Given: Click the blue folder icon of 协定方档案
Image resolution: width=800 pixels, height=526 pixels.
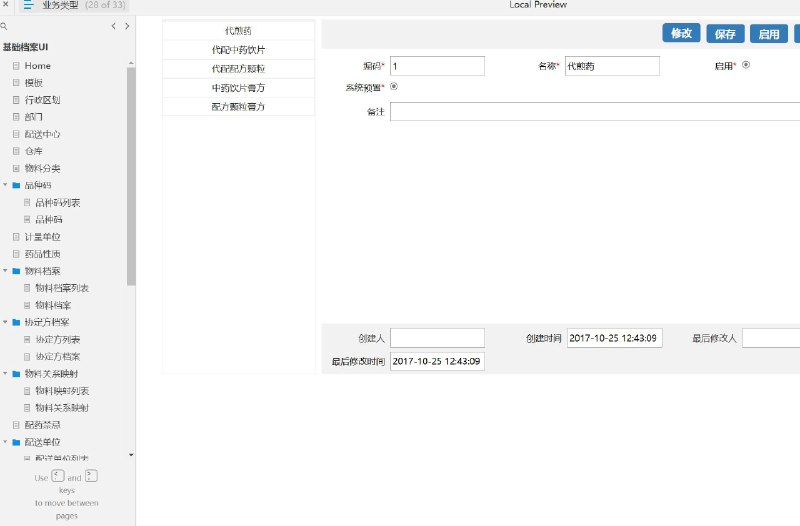Looking at the screenshot, I should [16, 322].
